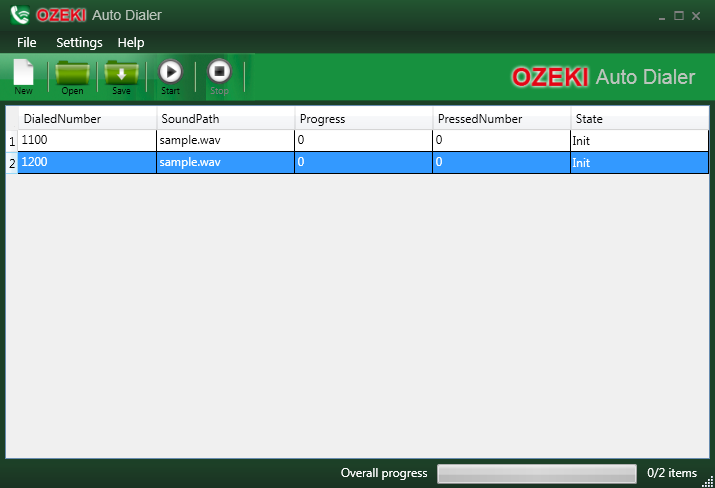
Task: Save the list with Save icon
Action: click(121, 77)
